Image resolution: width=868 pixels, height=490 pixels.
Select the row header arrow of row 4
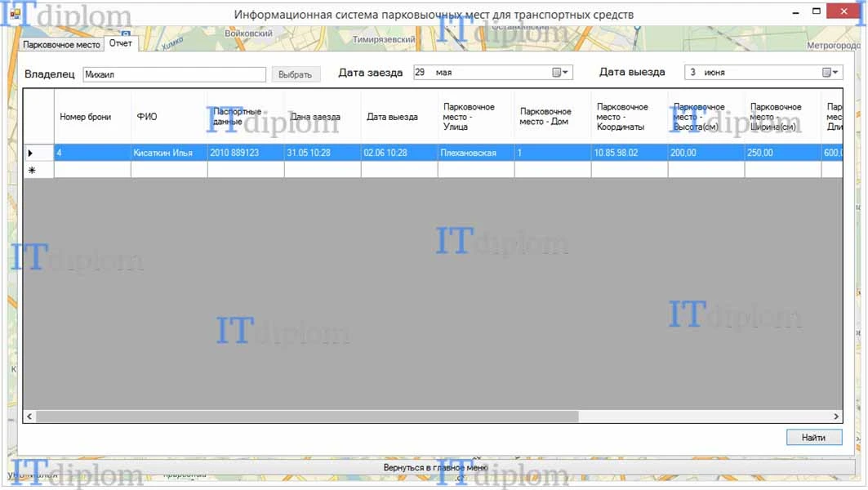point(38,153)
